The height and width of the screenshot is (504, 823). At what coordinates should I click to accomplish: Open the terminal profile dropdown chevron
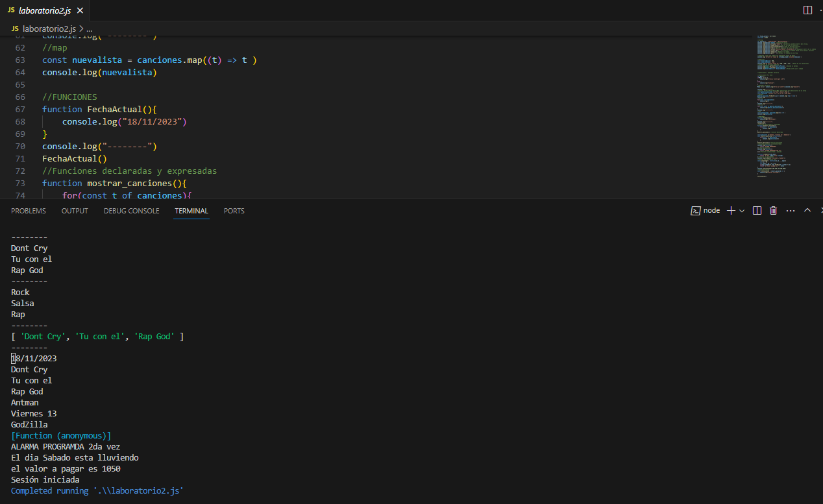tap(742, 210)
